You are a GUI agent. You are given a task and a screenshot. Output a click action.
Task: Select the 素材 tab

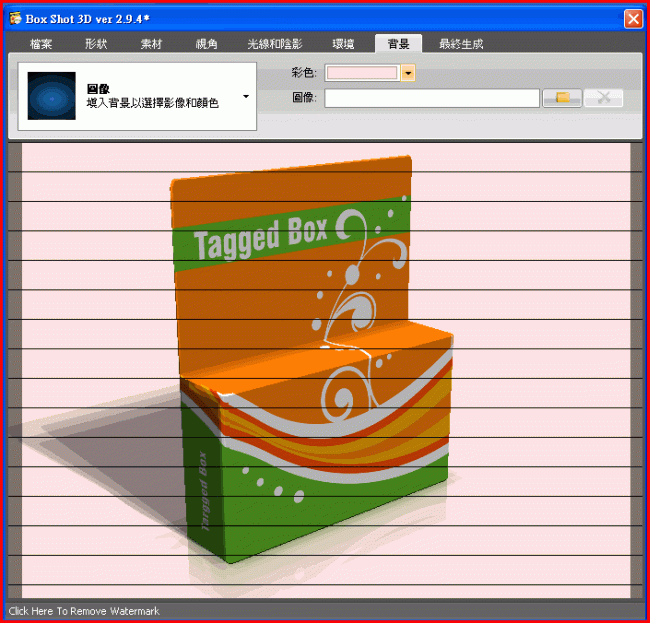pos(152,44)
